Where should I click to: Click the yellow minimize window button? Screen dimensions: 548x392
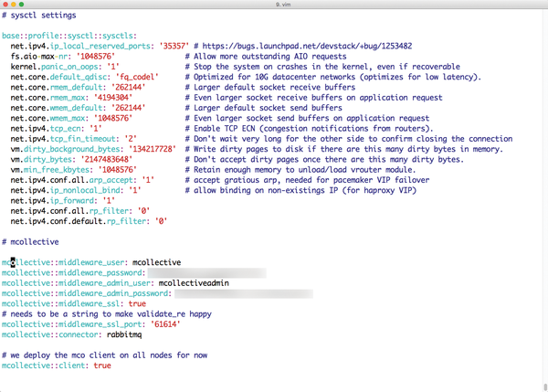click(x=14, y=5)
